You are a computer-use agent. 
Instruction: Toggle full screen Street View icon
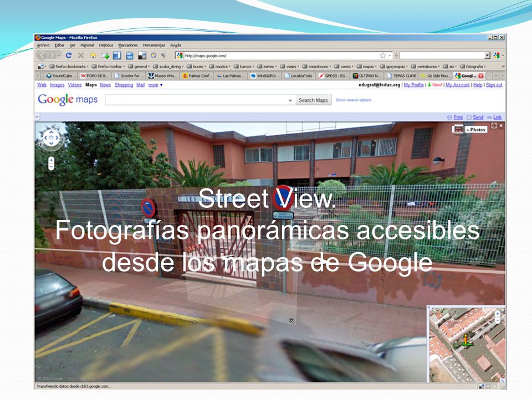tap(494, 126)
